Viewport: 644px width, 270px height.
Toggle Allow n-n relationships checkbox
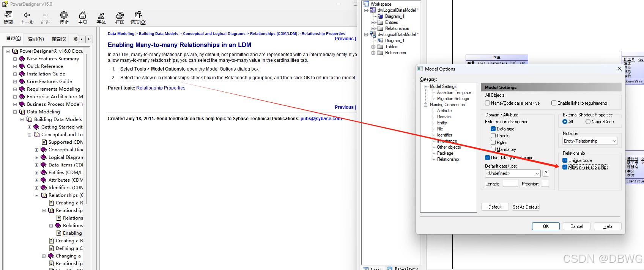click(x=565, y=167)
